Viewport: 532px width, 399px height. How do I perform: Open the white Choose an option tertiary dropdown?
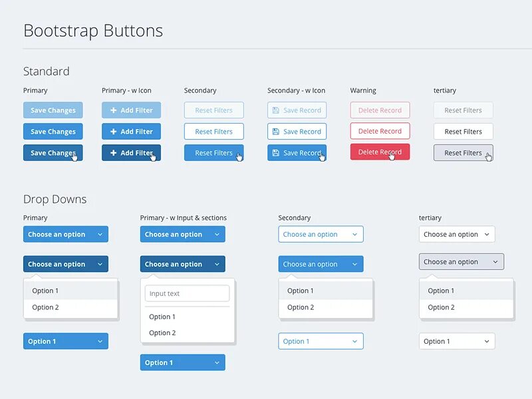(457, 234)
